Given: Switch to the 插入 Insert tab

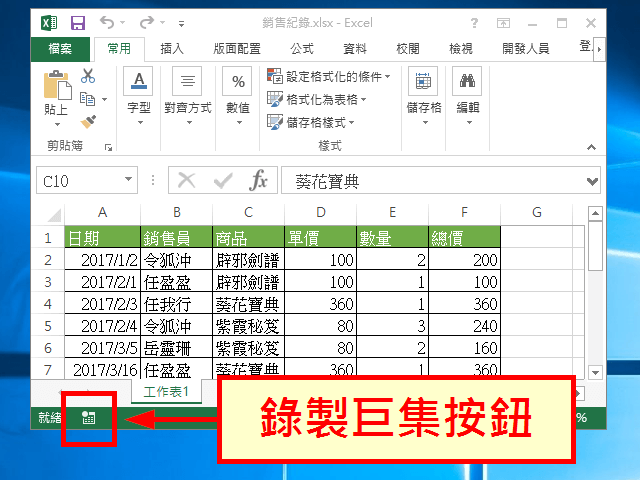Looking at the screenshot, I should (x=172, y=49).
